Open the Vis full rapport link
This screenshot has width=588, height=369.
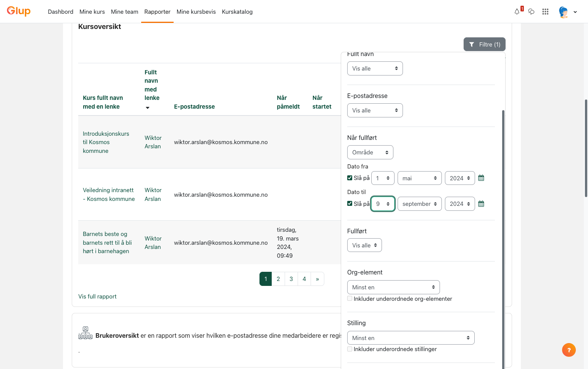[x=97, y=297]
